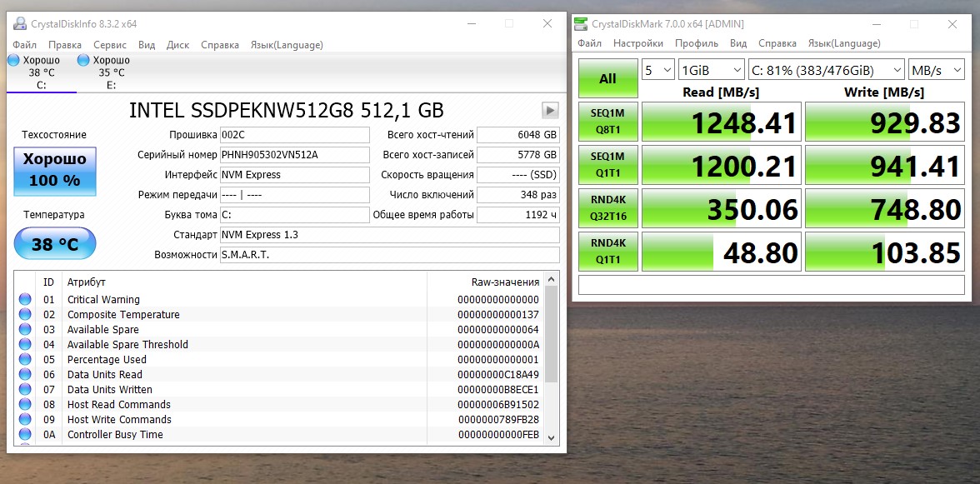Click total host reads value 6048 GB

tap(518, 135)
